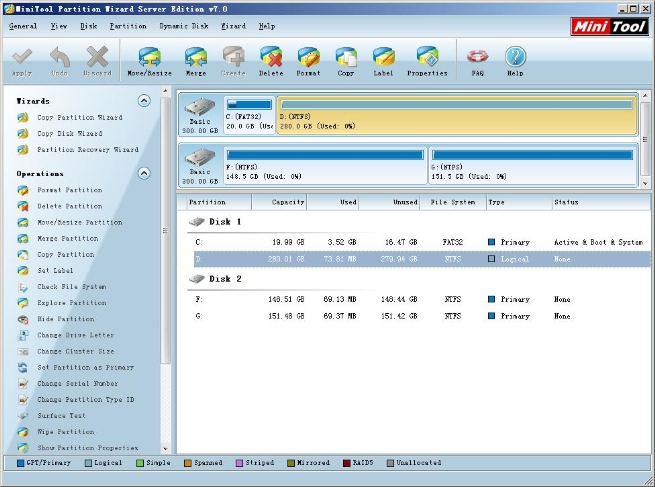The width and height of the screenshot is (655, 487).
Task: Click Change Partition Type ID icon
Action: (23, 400)
